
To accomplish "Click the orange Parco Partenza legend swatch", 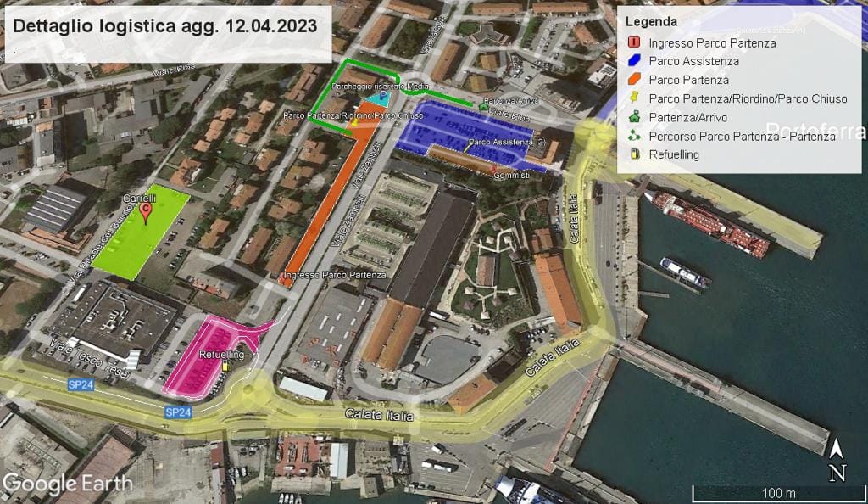I will (x=633, y=80).
